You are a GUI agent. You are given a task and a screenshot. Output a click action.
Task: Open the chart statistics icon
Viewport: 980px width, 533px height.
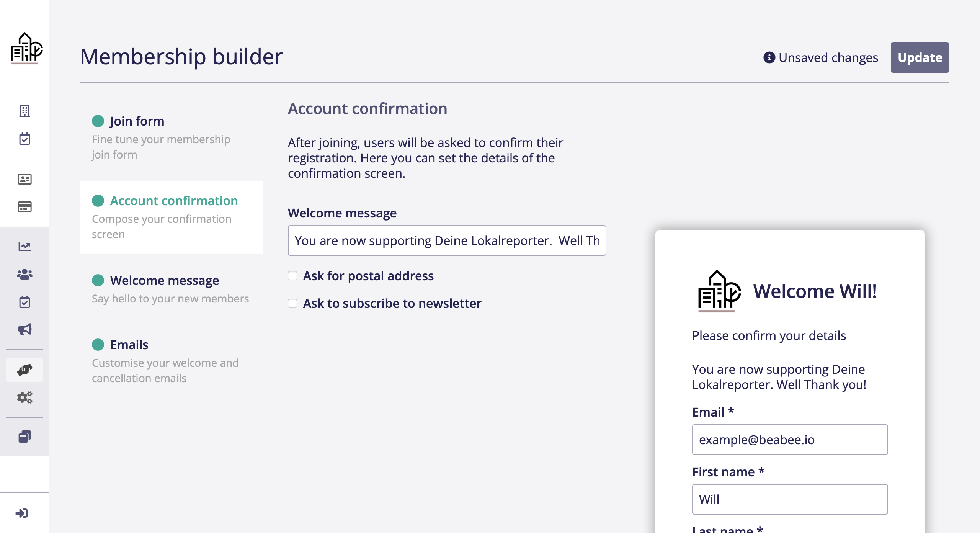[24, 246]
